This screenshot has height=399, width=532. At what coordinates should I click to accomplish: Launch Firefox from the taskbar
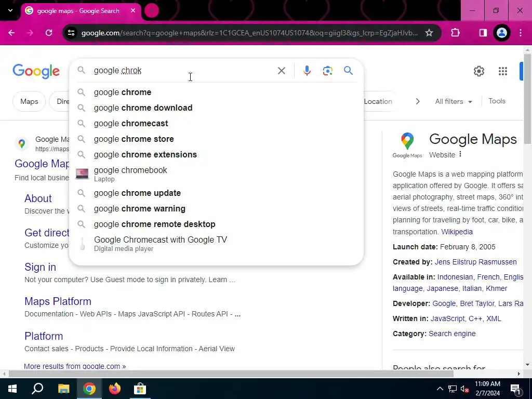click(x=115, y=389)
